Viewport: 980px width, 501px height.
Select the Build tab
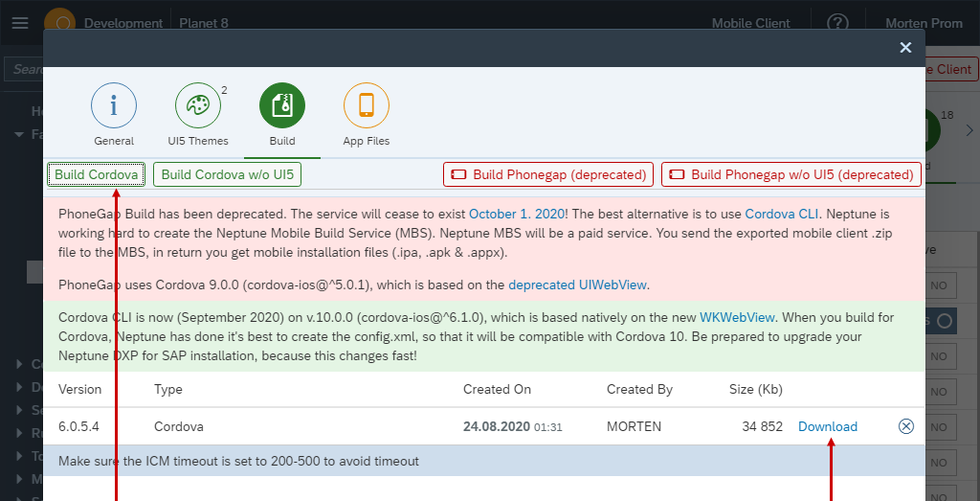pos(282,115)
